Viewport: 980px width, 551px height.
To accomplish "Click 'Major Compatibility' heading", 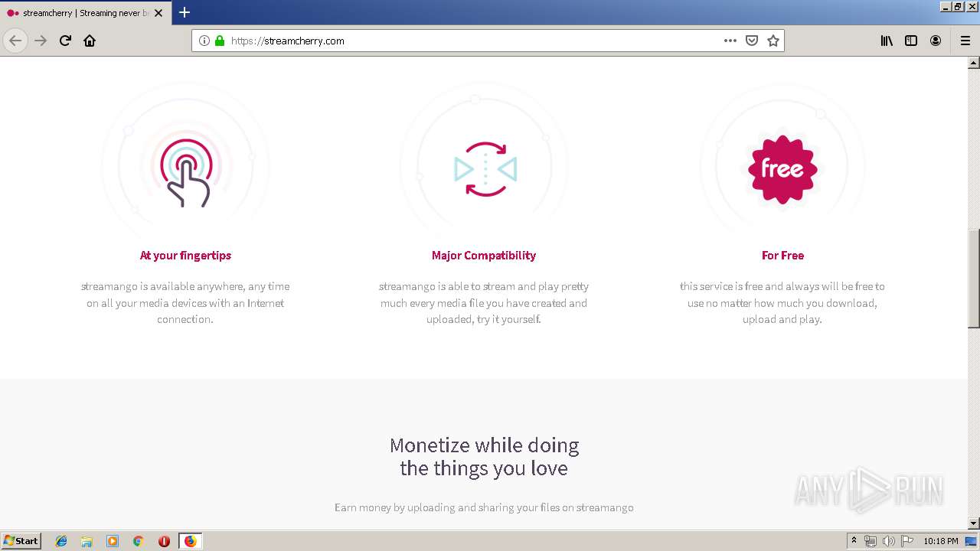I will tap(484, 256).
